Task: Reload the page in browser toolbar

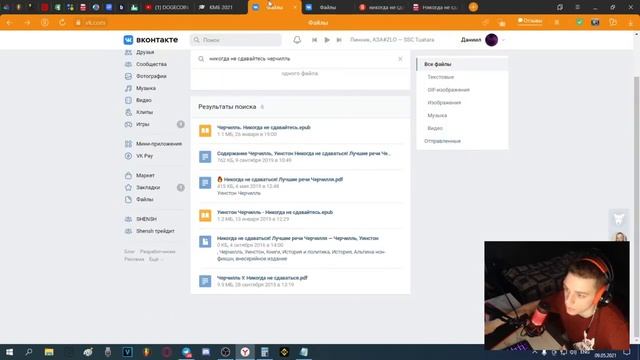Action: (x=62, y=22)
